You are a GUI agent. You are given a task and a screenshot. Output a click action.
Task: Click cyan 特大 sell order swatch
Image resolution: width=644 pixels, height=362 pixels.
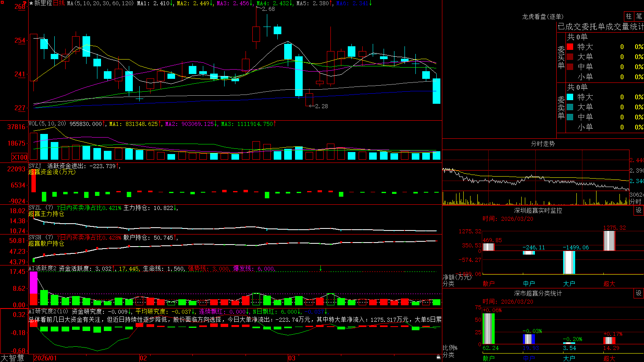(570, 97)
